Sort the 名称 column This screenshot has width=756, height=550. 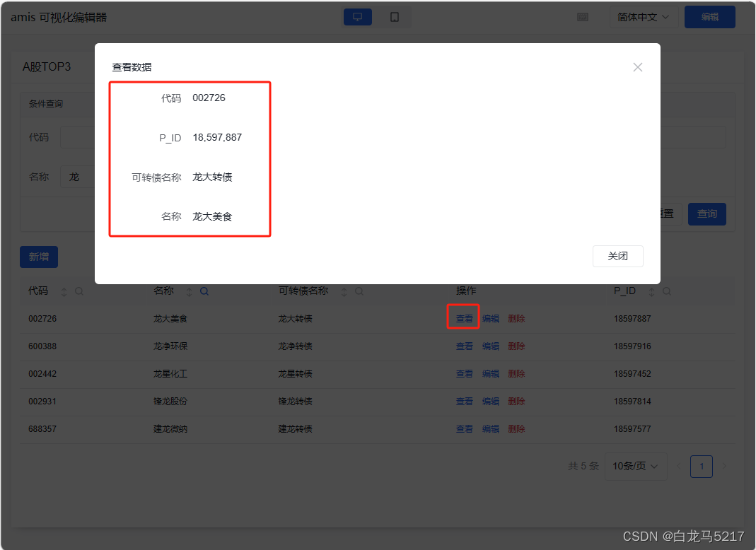tap(189, 292)
